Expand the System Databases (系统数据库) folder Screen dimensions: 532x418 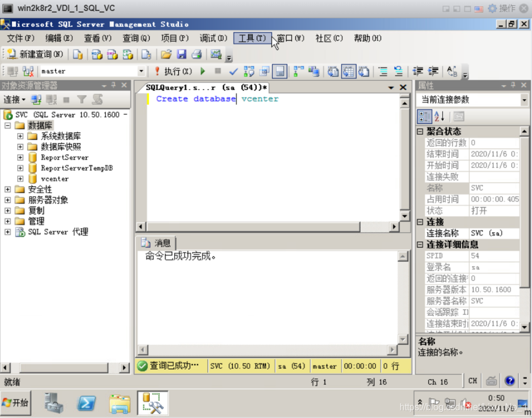pos(20,136)
